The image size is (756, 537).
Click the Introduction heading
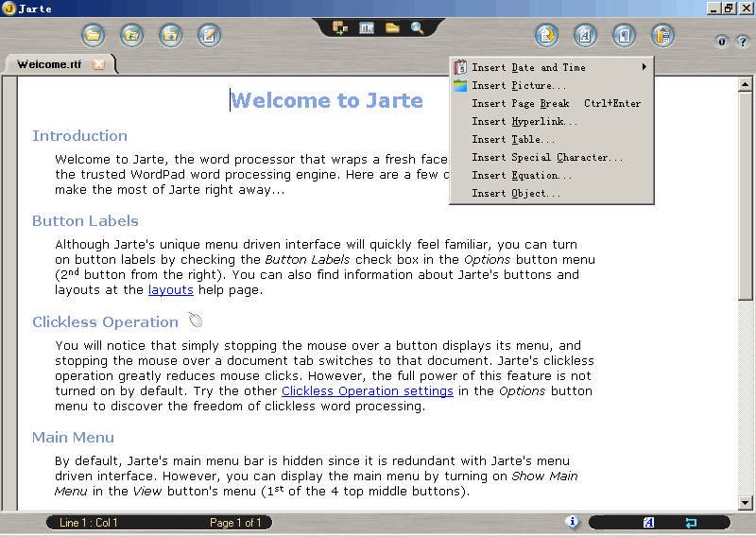(79, 135)
